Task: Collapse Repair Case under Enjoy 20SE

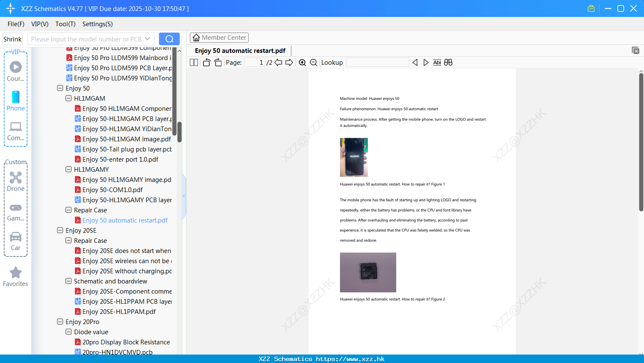Action: [x=69, y=241]
